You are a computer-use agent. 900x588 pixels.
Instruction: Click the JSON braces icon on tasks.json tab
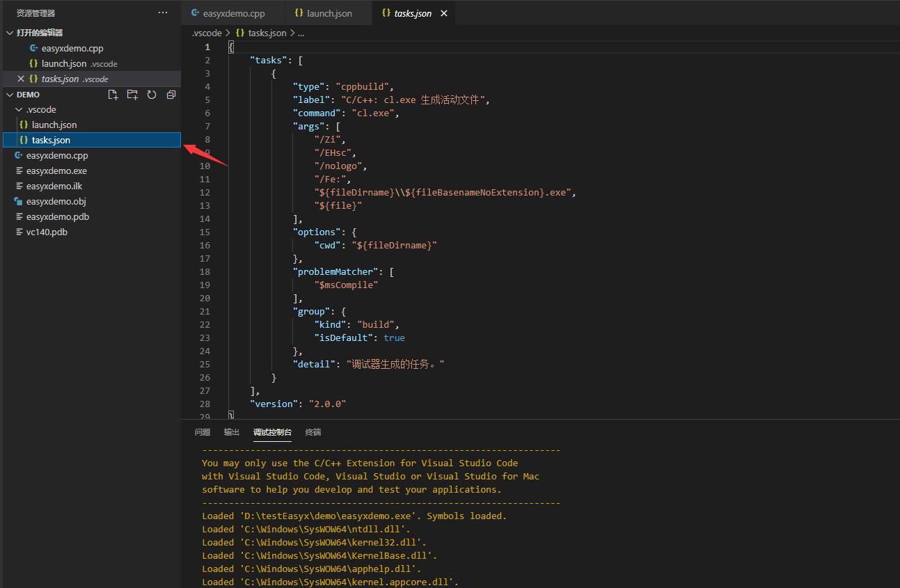pos(386,13)
